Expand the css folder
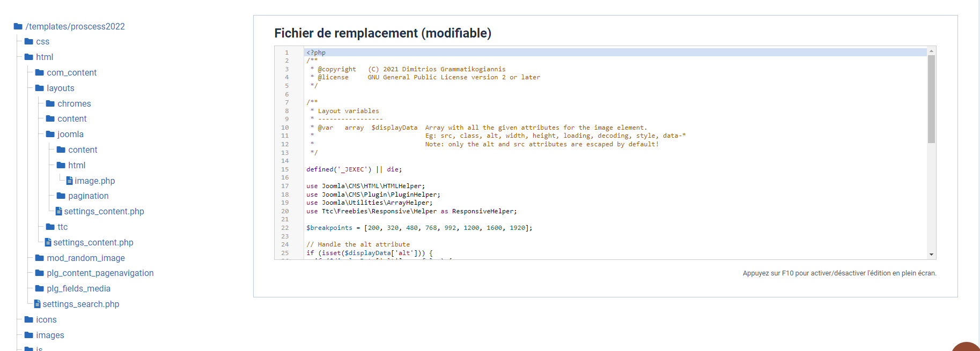Screen dimensions: 980x351 [43, 41]
